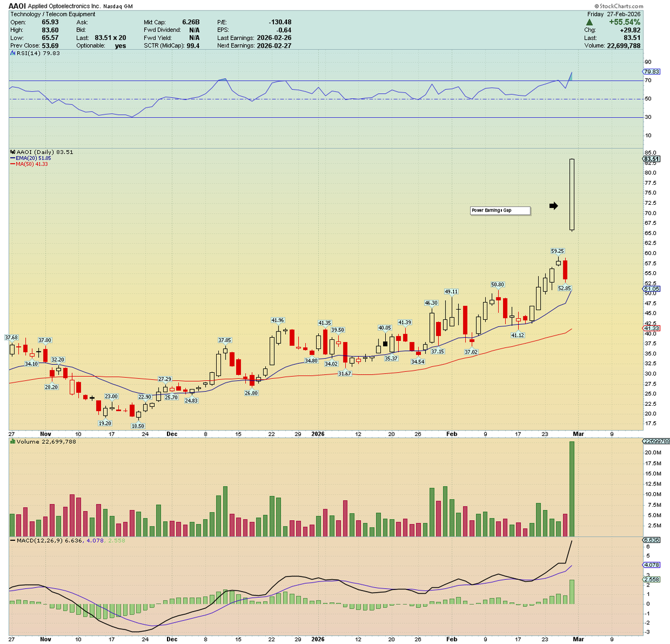Click the 18.50 low price label
The width and height of the screenshot is (670, 644).
137,426
